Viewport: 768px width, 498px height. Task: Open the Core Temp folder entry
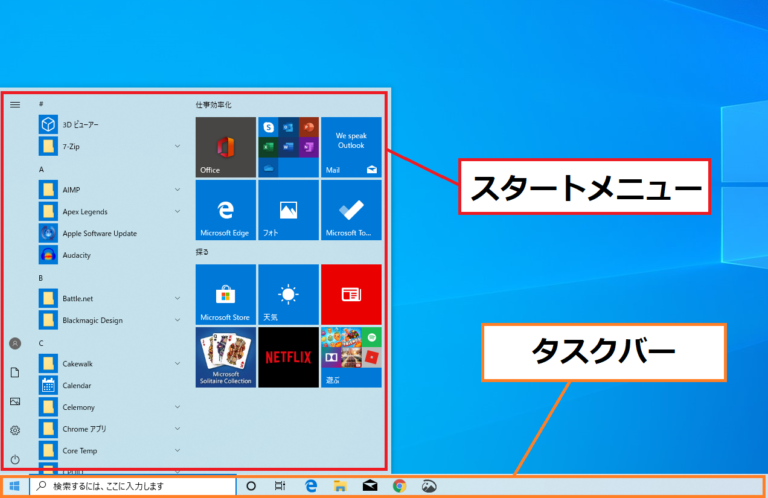[x=110, y=451]
